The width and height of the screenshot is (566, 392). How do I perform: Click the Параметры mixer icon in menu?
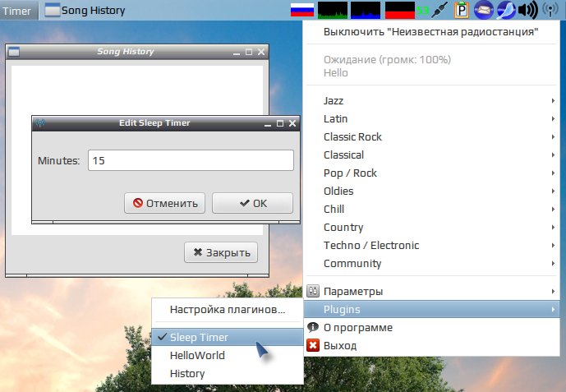point(313,291)
